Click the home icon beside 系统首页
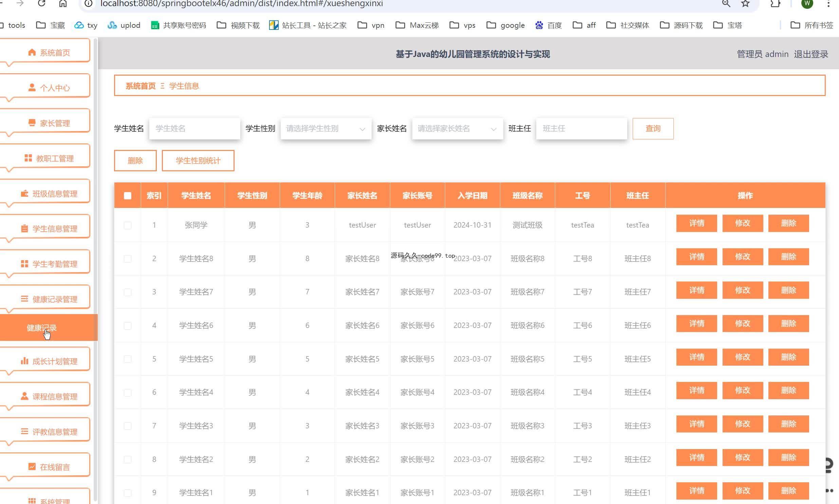 32,52
